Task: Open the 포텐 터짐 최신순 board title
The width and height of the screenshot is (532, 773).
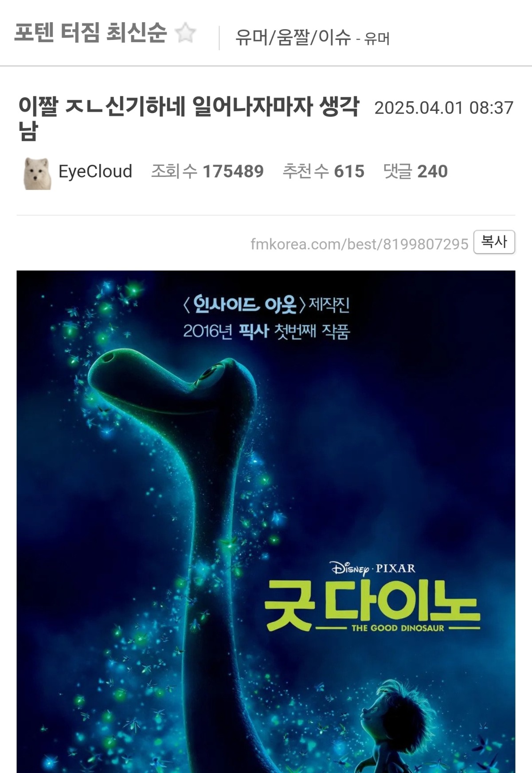Action: click(90, 33)
